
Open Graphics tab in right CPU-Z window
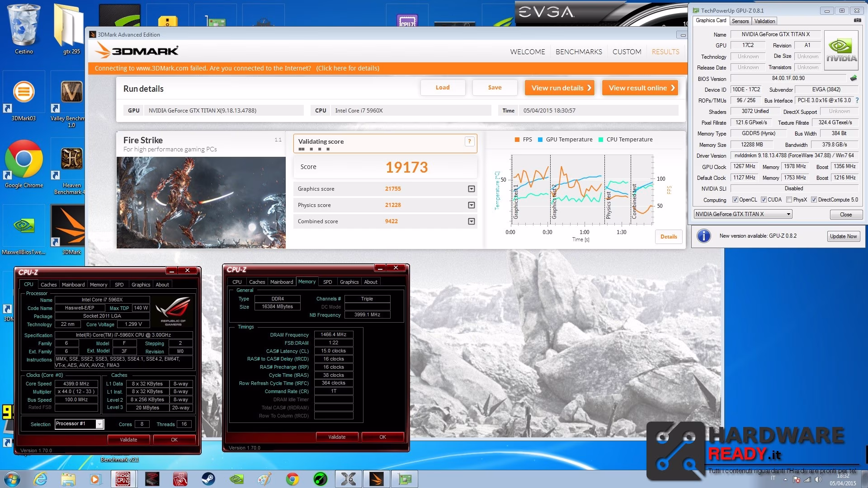pyautogui.click(x=349, y=282)
